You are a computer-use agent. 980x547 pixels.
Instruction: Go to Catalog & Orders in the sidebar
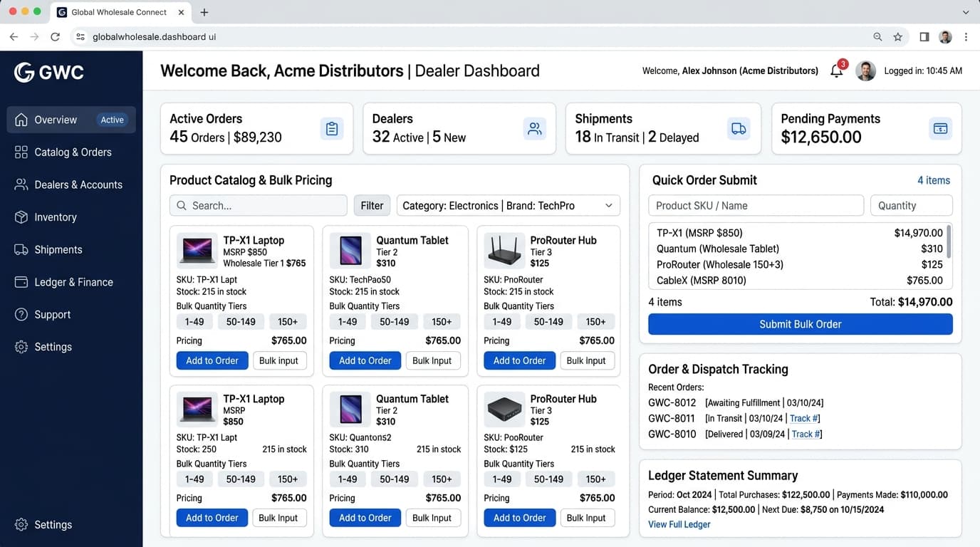tap(71, 152)
